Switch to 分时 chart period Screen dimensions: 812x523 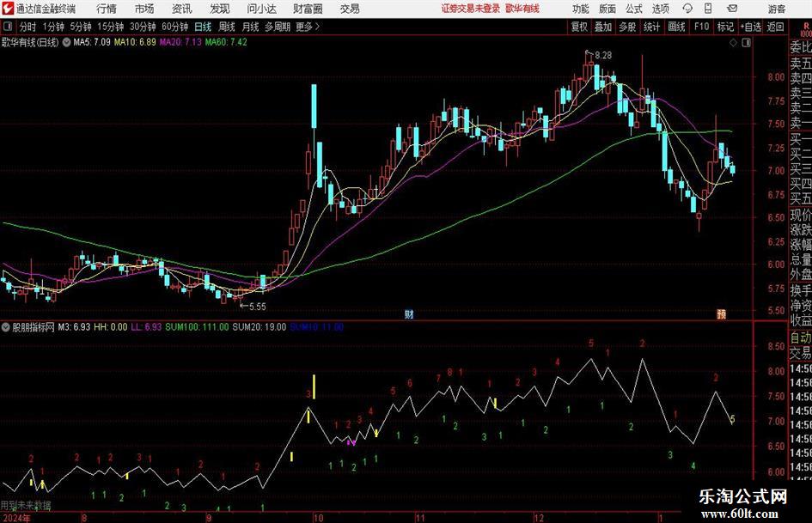27,27
